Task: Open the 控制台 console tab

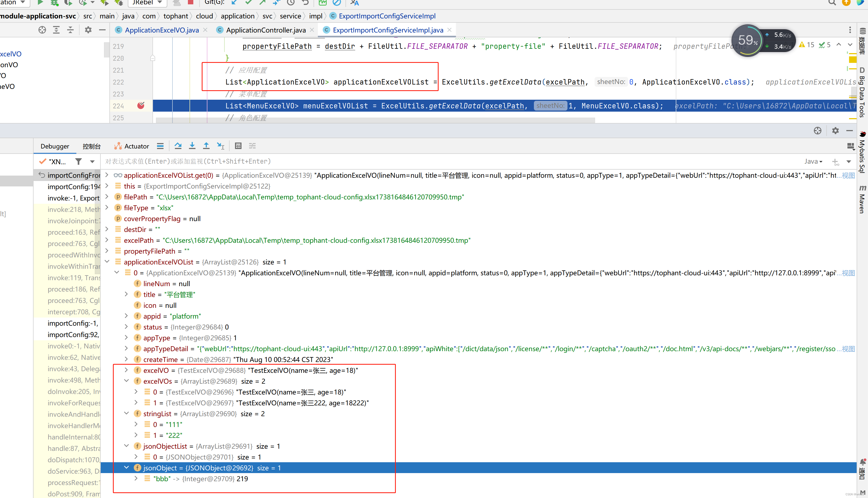Action: (92, 146)
